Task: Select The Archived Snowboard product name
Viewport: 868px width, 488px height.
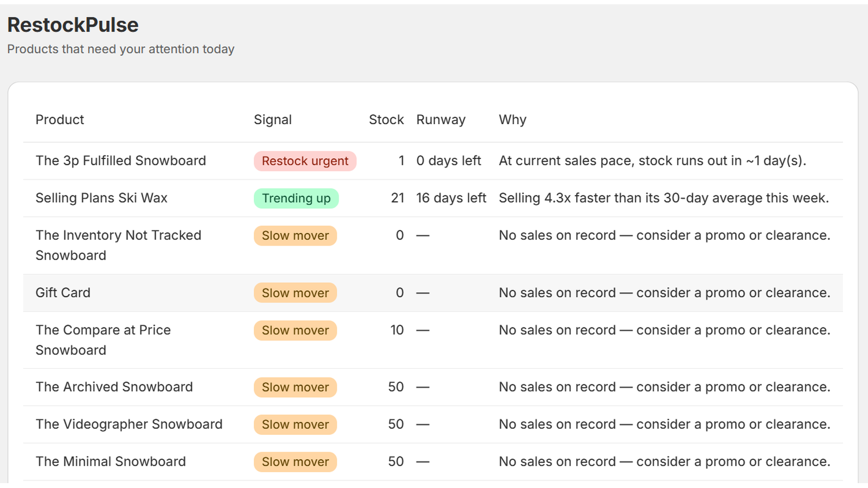Action: [114, 387]
